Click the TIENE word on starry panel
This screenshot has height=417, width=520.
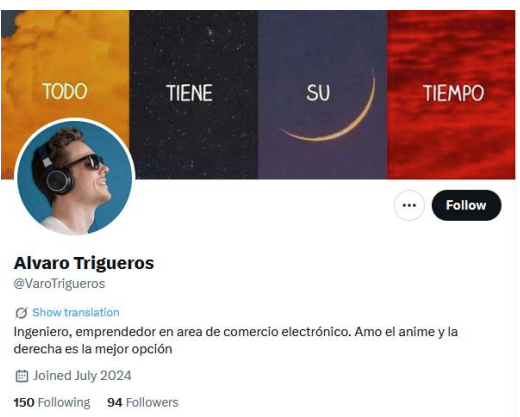[189, 93]
